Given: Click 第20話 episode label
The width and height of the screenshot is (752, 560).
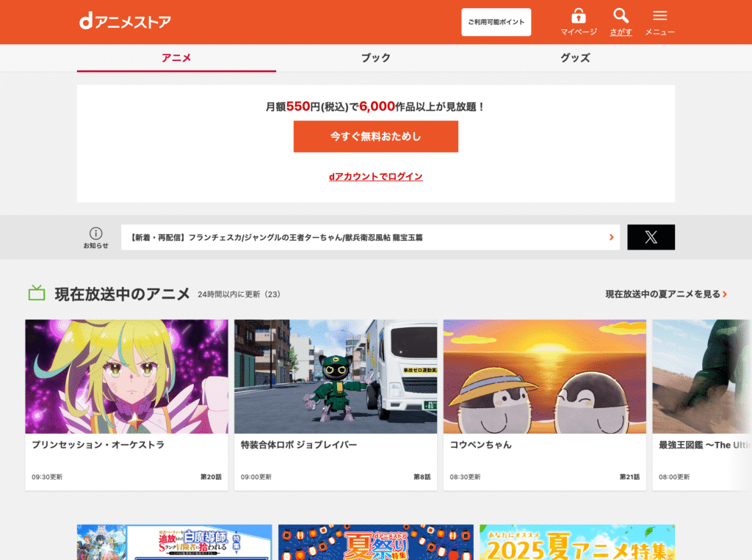Looking at the screenshot, I should click(x=211, y=477).
